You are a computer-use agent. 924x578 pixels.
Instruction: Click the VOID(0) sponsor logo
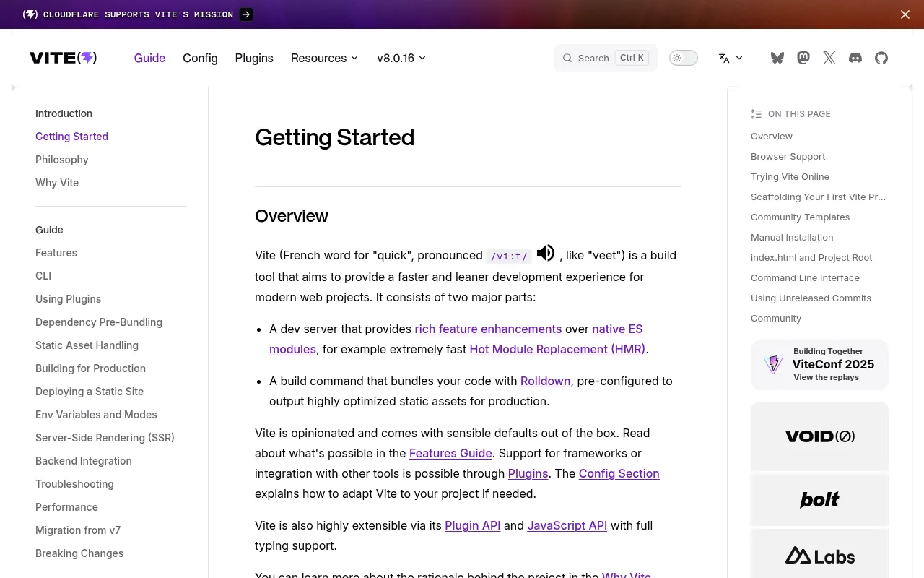coord(819,436)
